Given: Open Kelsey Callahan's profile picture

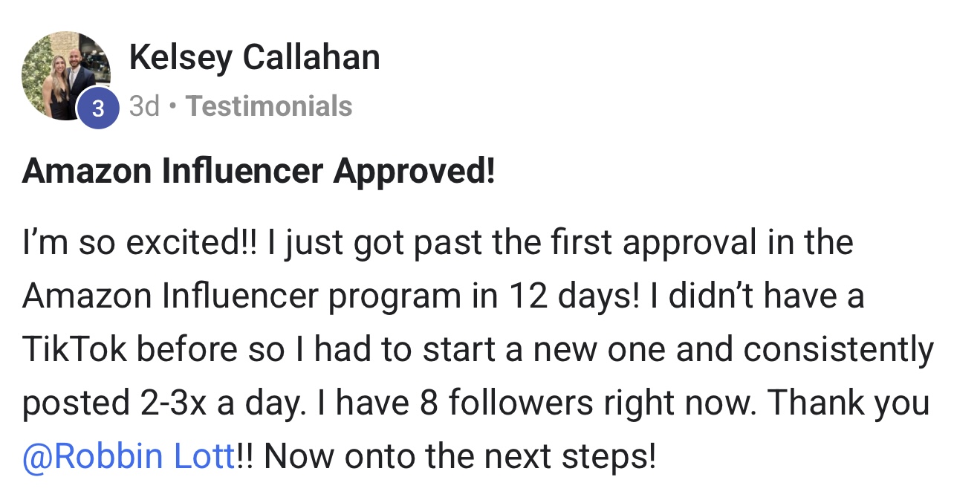Looking at the screenshot, I should 64,73.
